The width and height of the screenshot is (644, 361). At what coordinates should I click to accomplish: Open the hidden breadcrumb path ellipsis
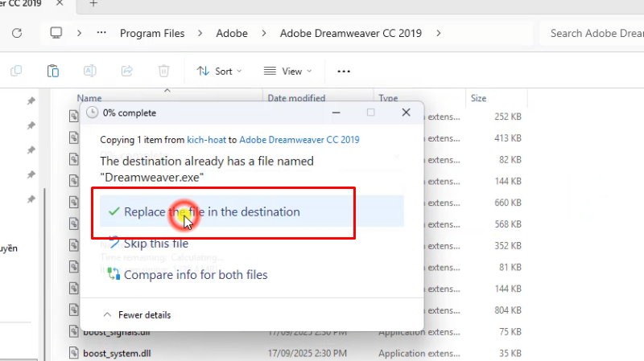click(101, 33)
